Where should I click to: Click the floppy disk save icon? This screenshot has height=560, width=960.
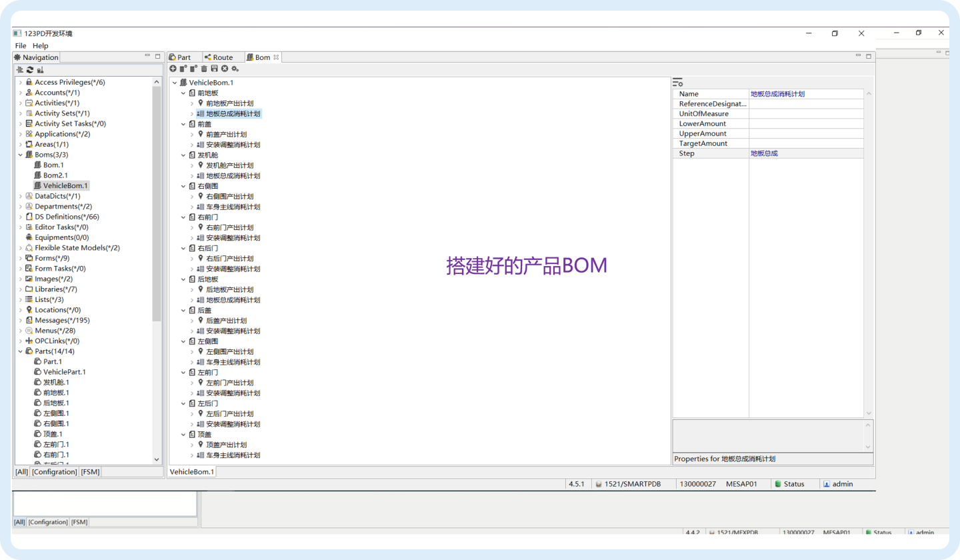[x=214, y=69]
